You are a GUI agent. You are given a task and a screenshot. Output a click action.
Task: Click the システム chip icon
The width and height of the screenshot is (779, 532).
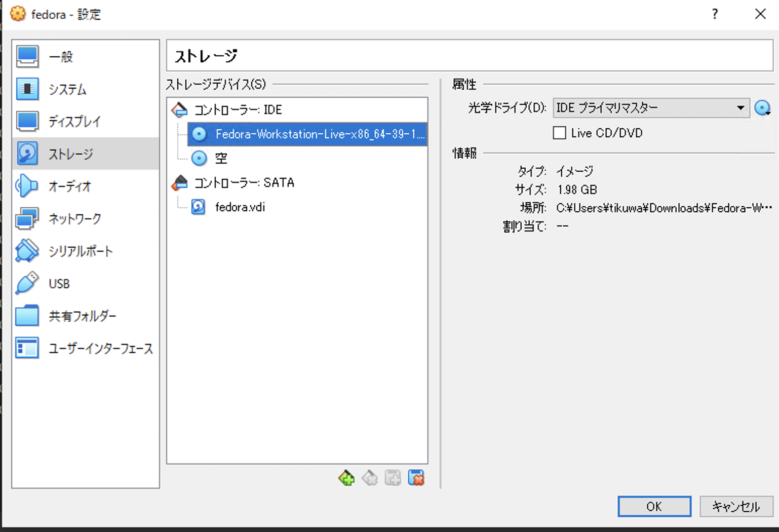click(x=27, y=89)
